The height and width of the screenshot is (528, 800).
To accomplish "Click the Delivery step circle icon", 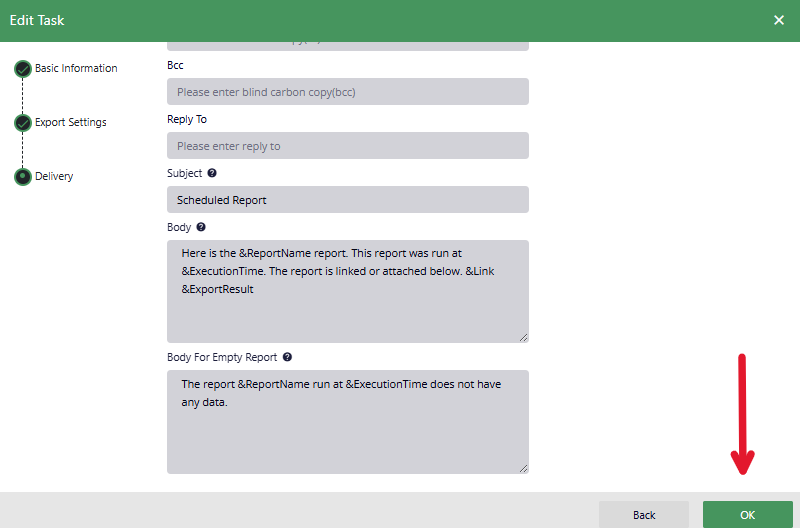I will (x=22, y=177).
